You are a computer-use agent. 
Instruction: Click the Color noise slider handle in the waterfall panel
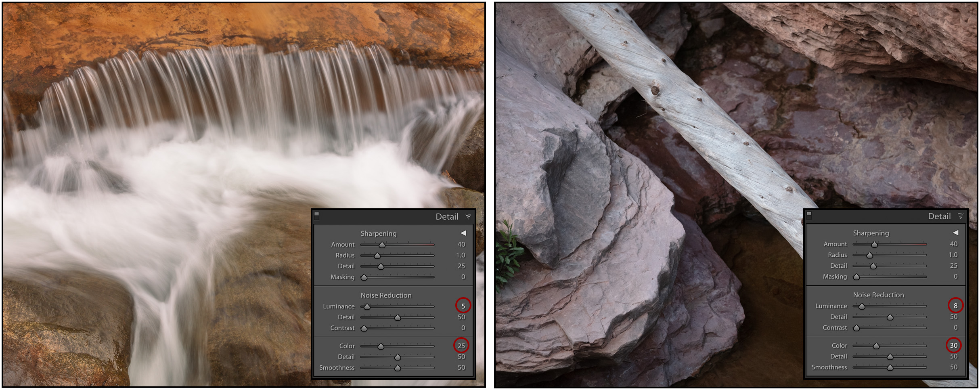pos(381,346)
